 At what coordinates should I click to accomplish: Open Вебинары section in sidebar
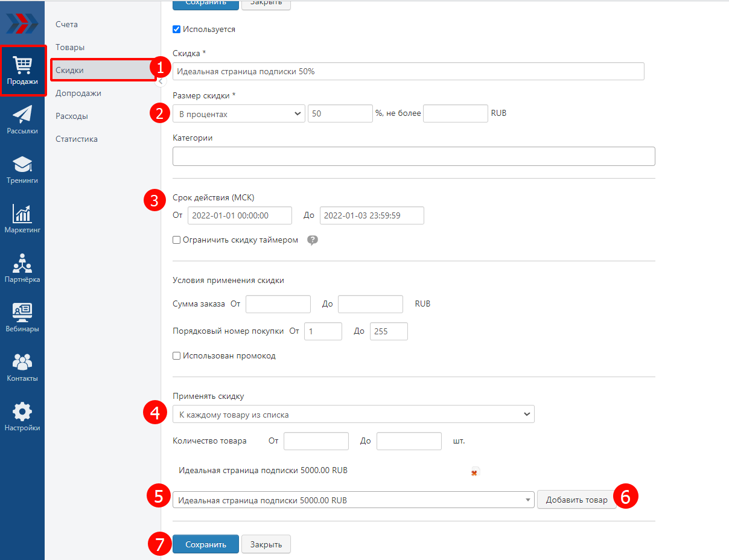(x=22, y=318)
